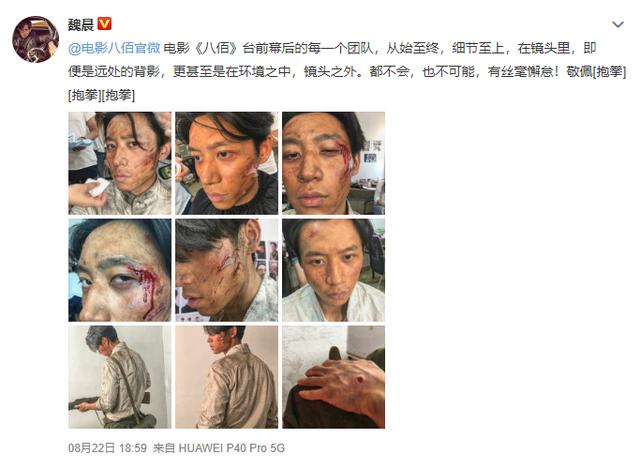Click the post text line containing 镜头之外

[347, 72]
